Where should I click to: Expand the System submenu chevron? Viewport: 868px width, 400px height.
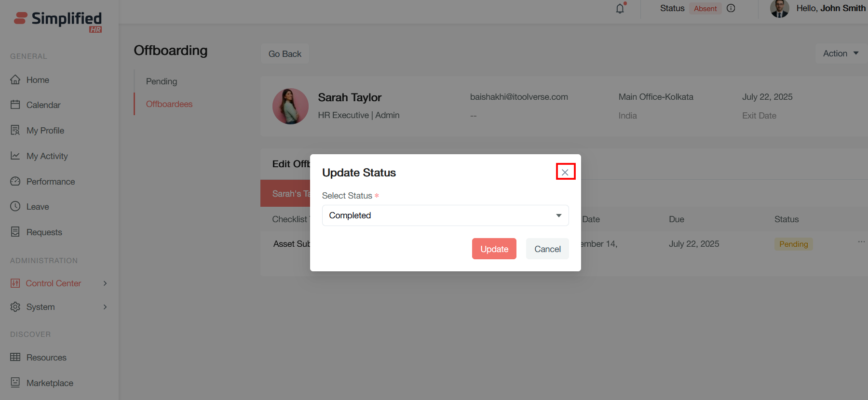(105, 307)
